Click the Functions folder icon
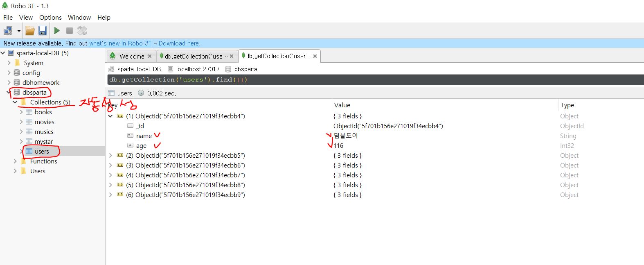Viewport: 644px width, 265px height. (x=23, y=161)
